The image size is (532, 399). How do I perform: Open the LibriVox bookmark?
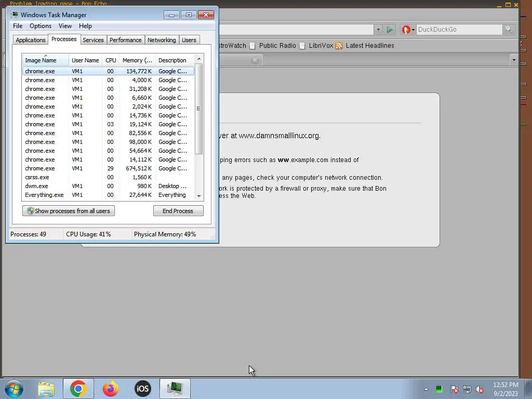[x=316, y=46]
